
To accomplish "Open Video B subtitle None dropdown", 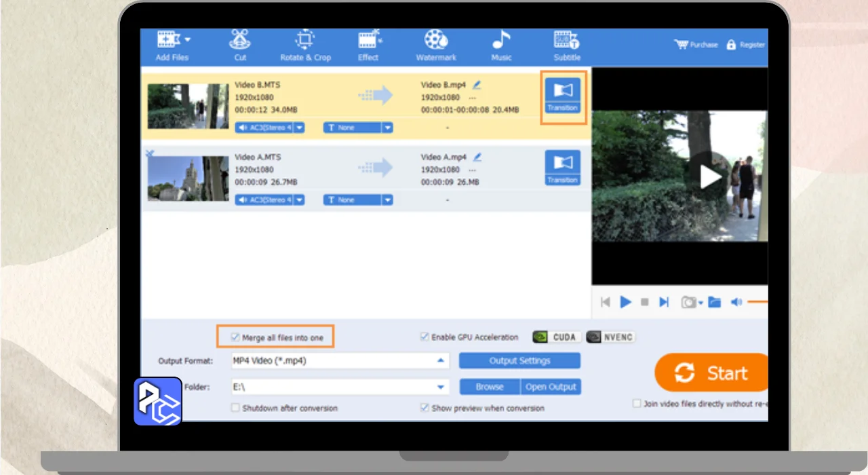I will [x=387, y=128].
